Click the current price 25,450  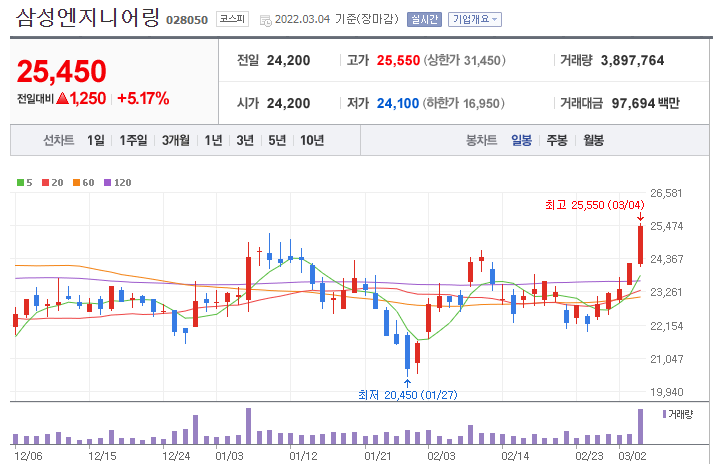click(x=61, y=71)
